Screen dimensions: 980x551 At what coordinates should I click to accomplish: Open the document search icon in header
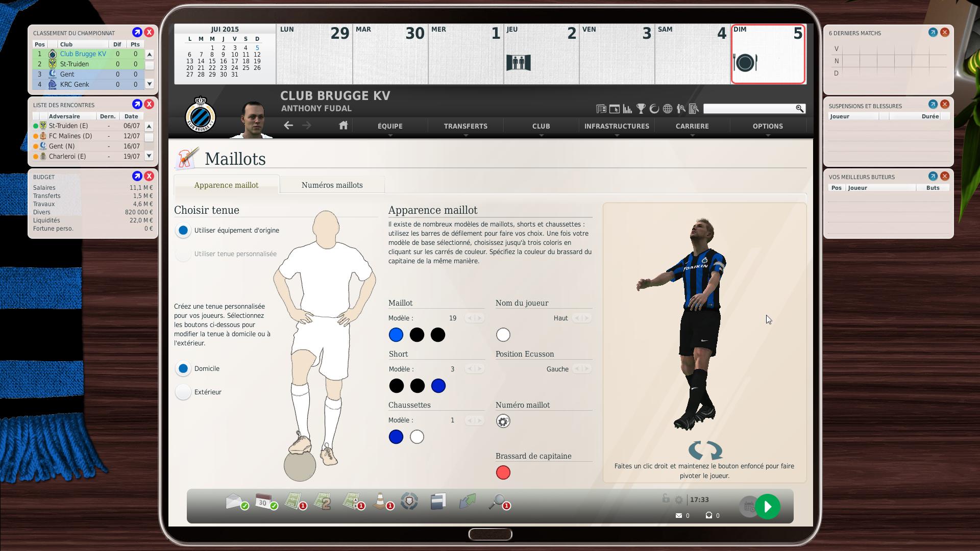[694, 109]
